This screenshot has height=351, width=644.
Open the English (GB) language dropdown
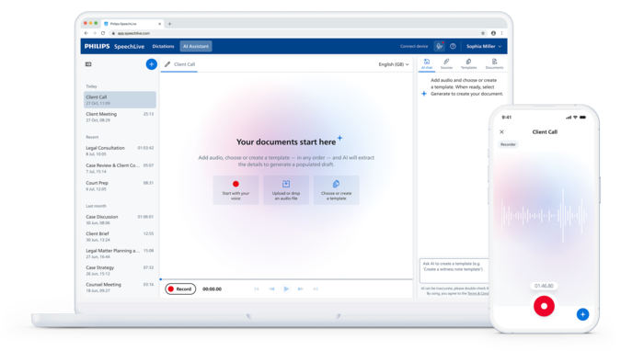click(x=394, y=64)
